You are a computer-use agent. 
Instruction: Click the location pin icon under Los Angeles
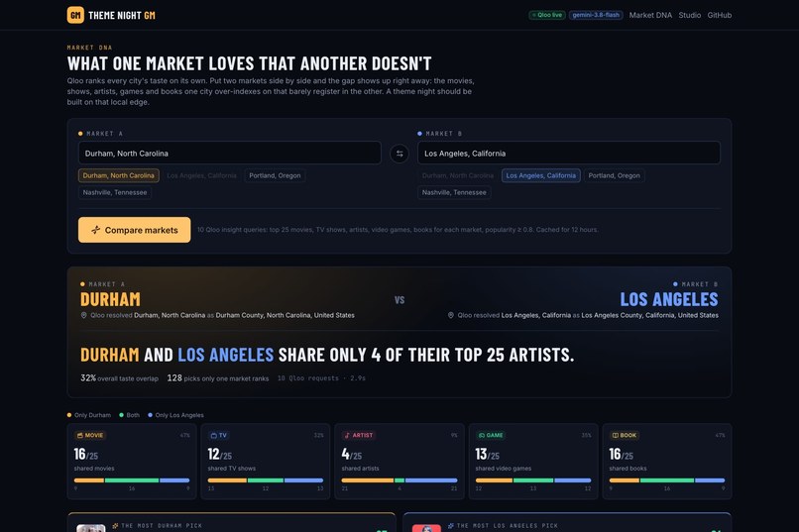pos(450,315)
